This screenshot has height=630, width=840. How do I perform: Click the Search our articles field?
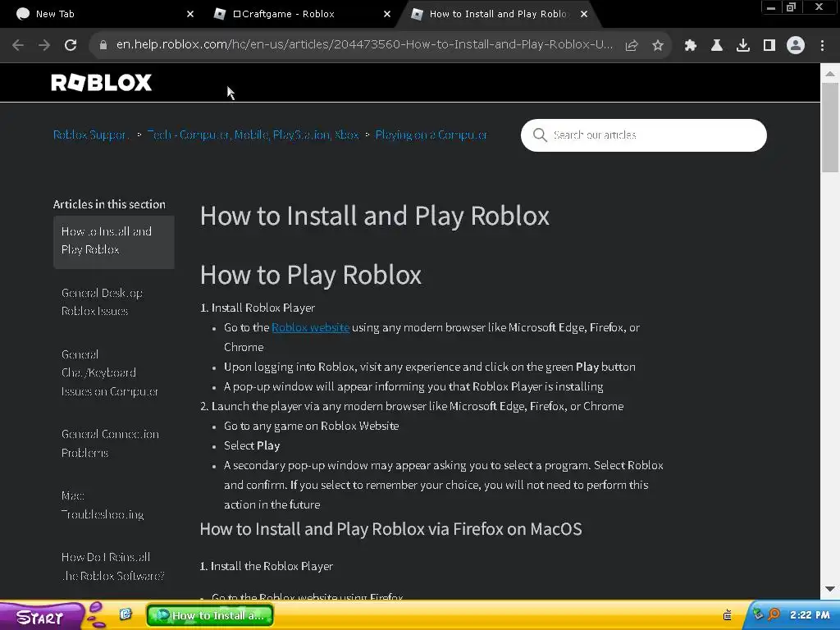643,135
